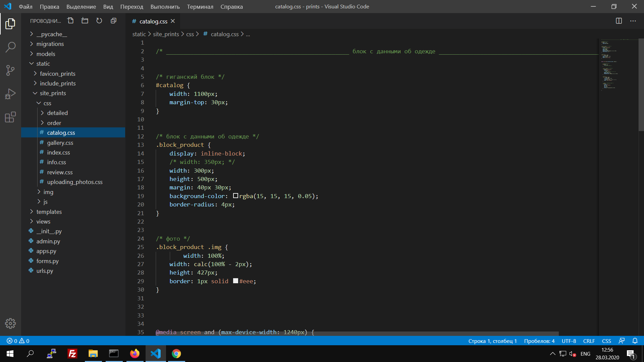The image size is (644, 362).
Task: Split the editor to the right
Action: (619, 21)
